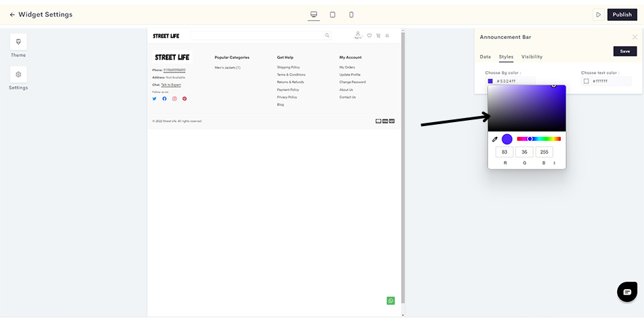
Task: Click the My Account heading
Action: pyautogui.click(x=350, y=58)
